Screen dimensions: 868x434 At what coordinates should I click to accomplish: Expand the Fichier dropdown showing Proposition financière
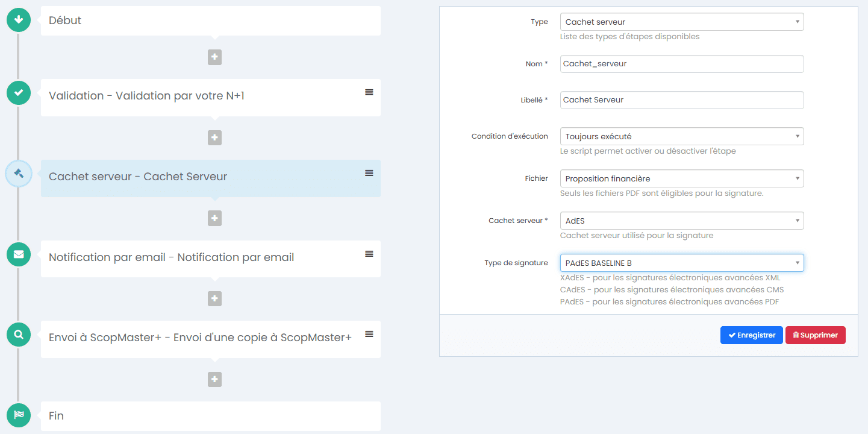pyautogui.click(x=681, y=178)
